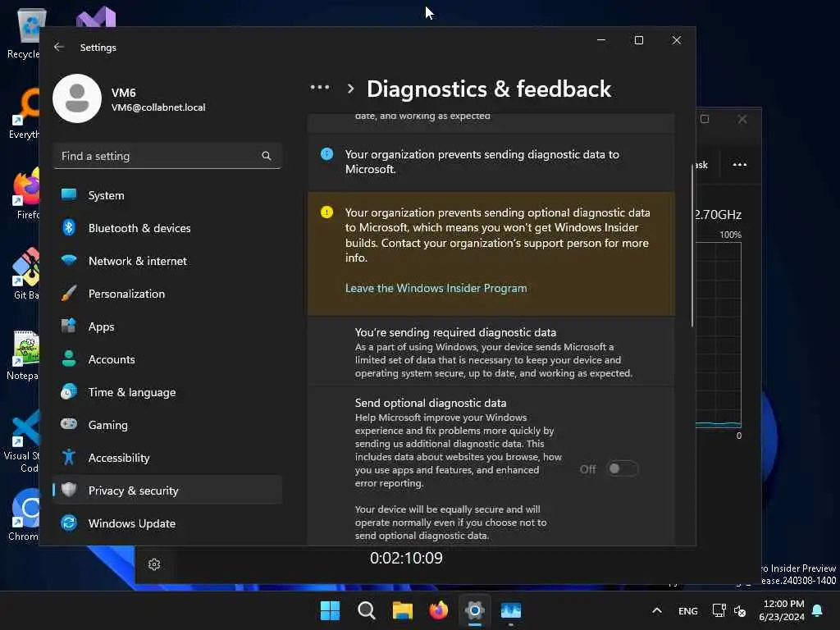The image size is (840, 630).
Task: Open taskbar Search
Action: click(x=367, y=610)
